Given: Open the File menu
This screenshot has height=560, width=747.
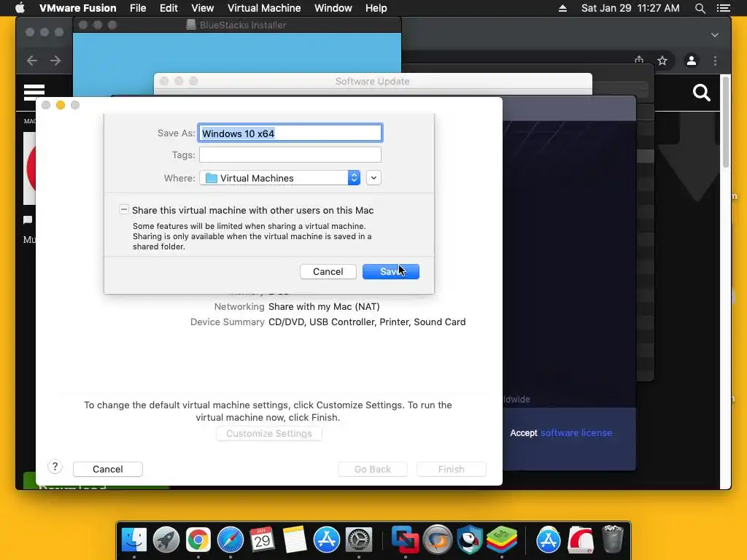Looking at the screenshot, I should click(x=138, y=8).
